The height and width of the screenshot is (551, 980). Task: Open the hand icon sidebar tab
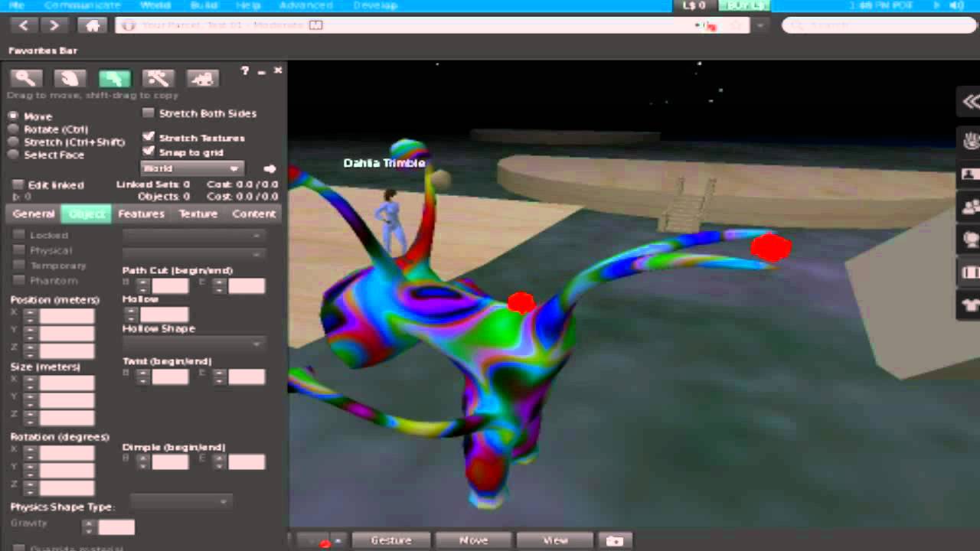click(970, 141)
